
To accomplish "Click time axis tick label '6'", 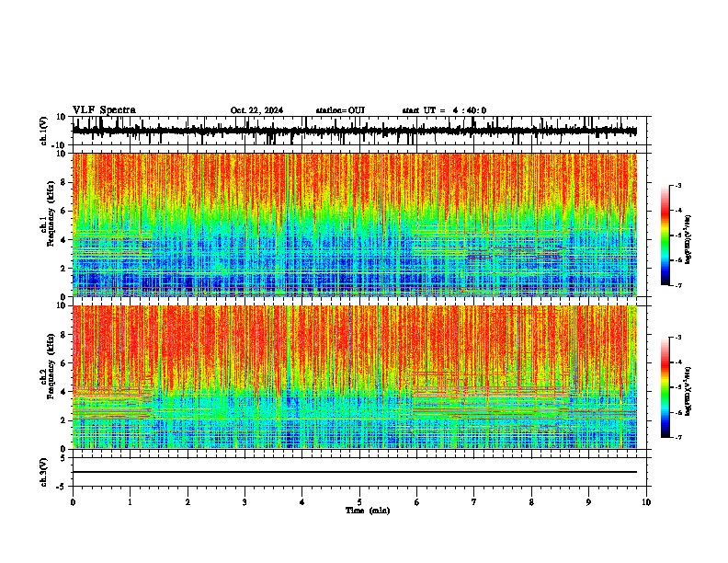I will (416, 501).
